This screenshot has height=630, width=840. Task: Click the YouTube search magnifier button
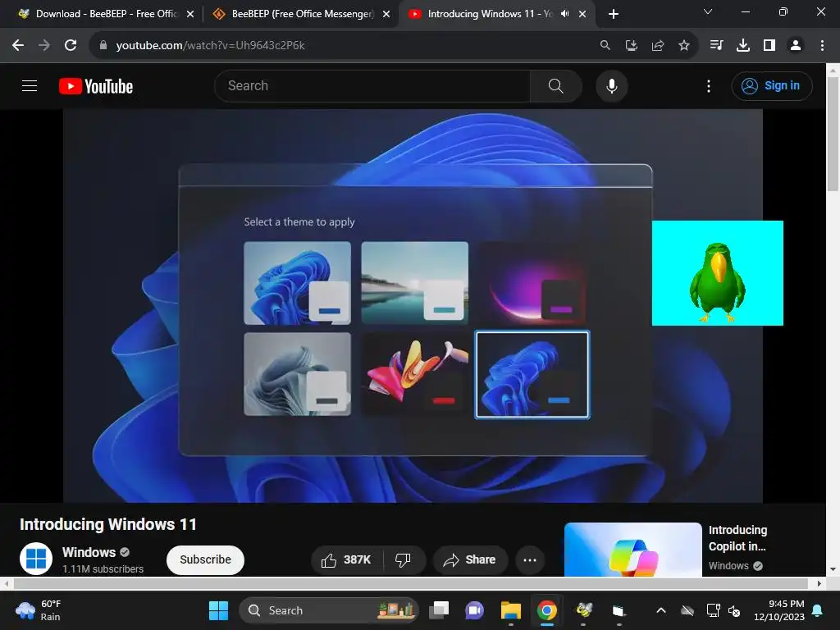pos(556,85)
